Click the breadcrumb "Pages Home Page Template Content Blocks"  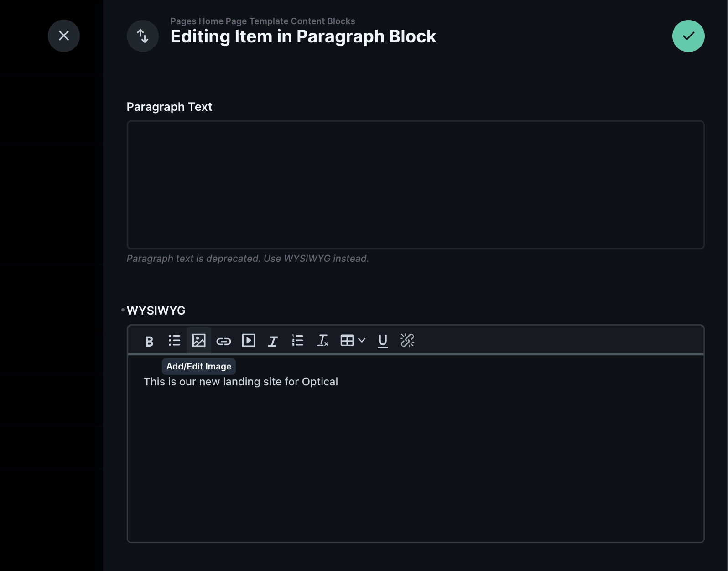click(263, 21)
